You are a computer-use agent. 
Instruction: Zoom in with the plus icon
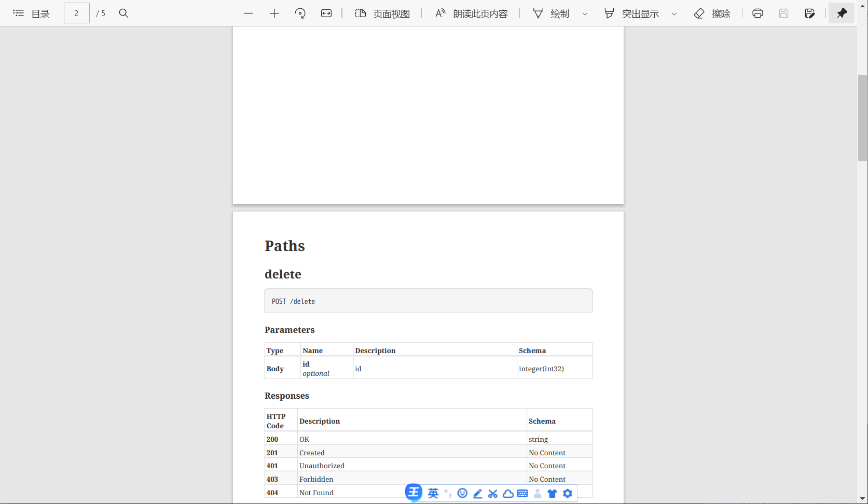[x=274, y=13]
